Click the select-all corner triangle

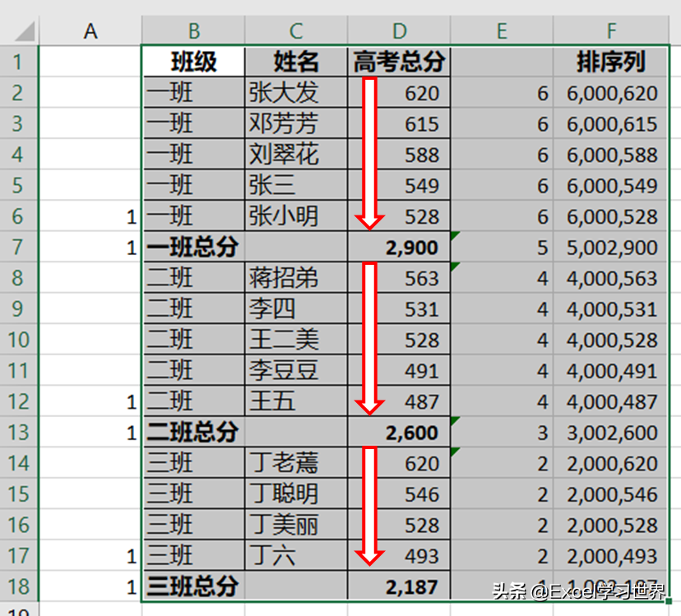tap(25, 31)
